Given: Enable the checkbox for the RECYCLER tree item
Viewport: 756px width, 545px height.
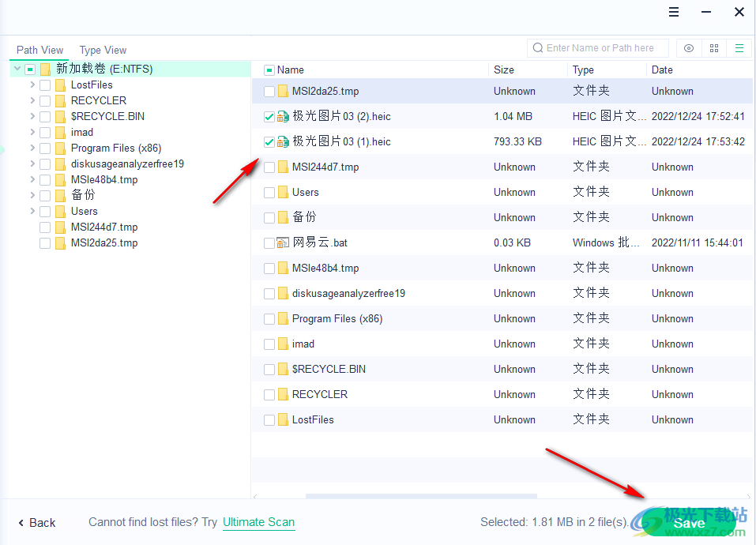Looking at the screenshot, I should [45, 100].
